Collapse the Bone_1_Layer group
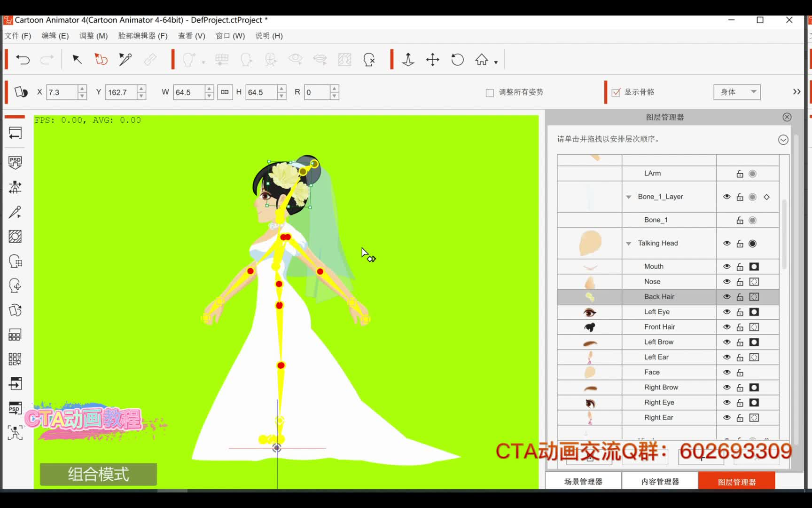812x508 pixels. coord(629,197)
